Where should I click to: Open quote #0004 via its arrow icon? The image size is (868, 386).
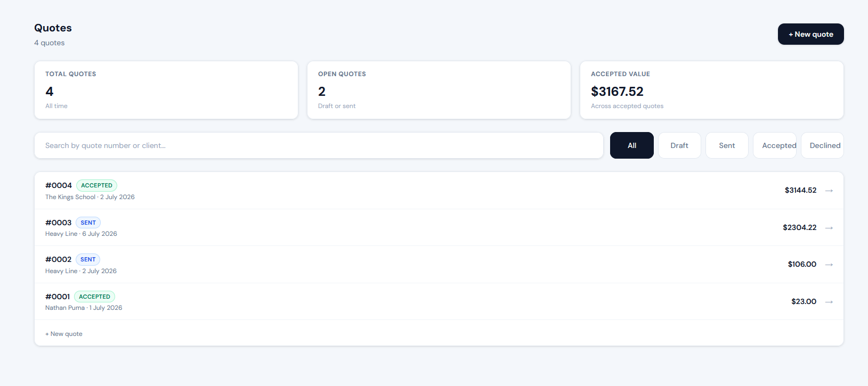click(x=829, y=191)
